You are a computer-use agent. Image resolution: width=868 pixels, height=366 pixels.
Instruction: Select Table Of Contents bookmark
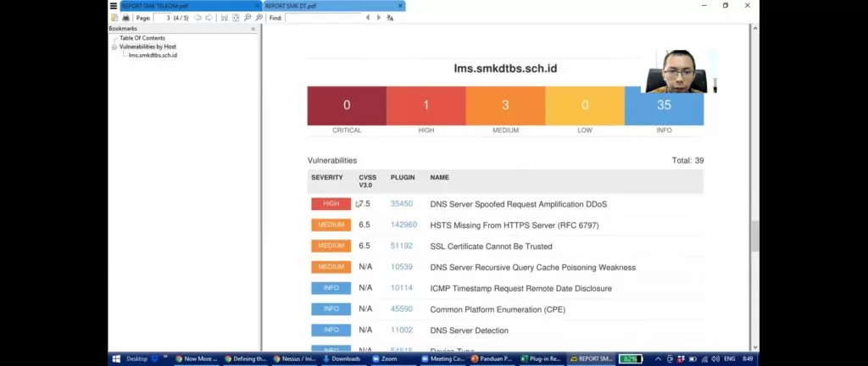pyautogui.click(x=142, y=38)
